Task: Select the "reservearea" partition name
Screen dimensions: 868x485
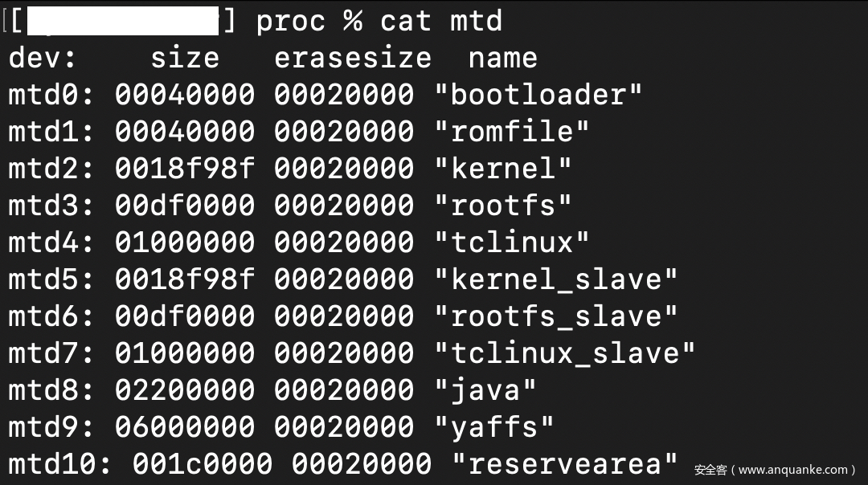Action: click(x=566, y=463)
